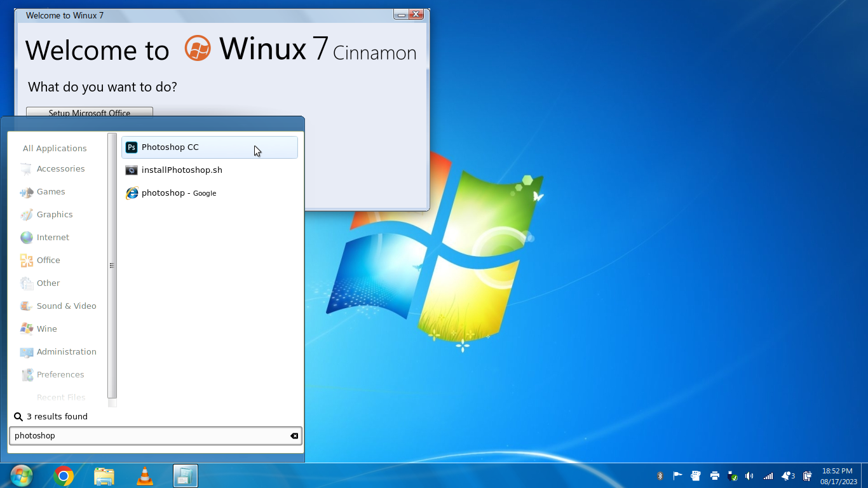Click the category list scrollbar
Image resolution: width=868 pixels, height=488 pixels.
click(x=112, y=266)
